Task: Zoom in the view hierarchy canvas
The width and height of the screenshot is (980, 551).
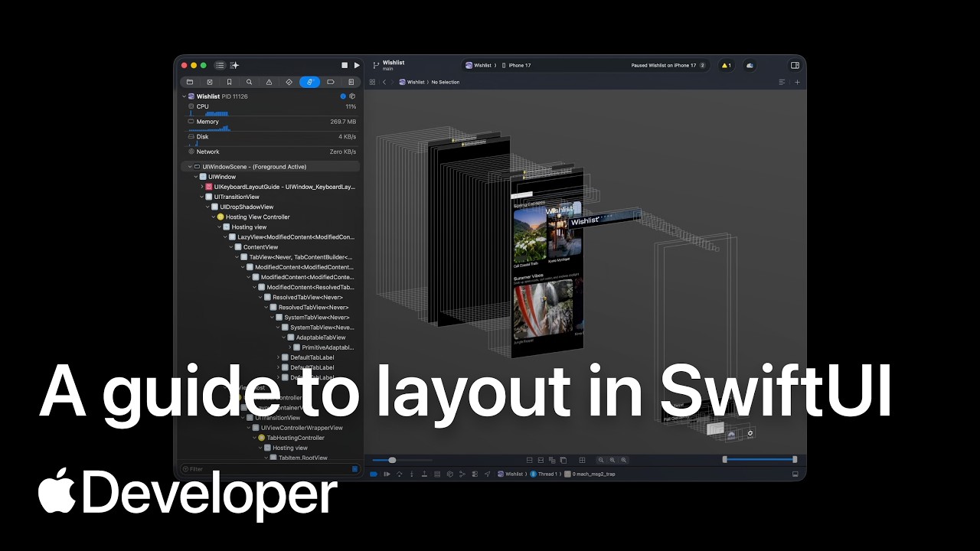Action: (x=624, y=460)
